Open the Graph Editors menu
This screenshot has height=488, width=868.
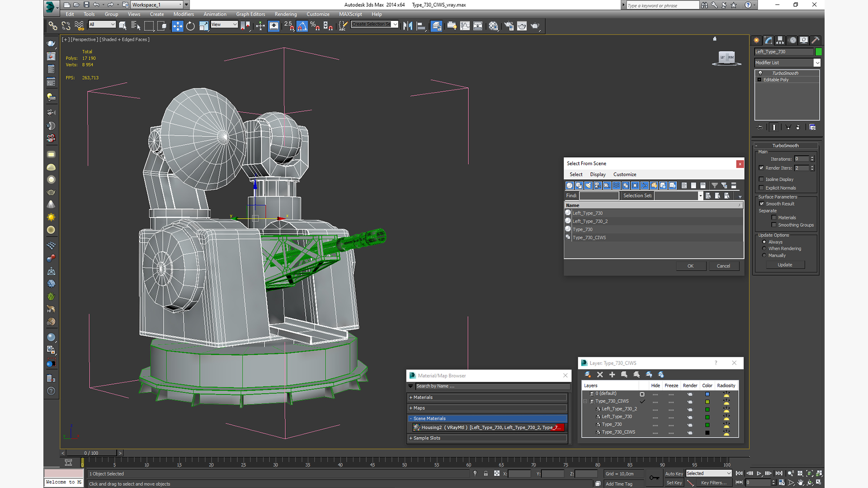point(250,14)
